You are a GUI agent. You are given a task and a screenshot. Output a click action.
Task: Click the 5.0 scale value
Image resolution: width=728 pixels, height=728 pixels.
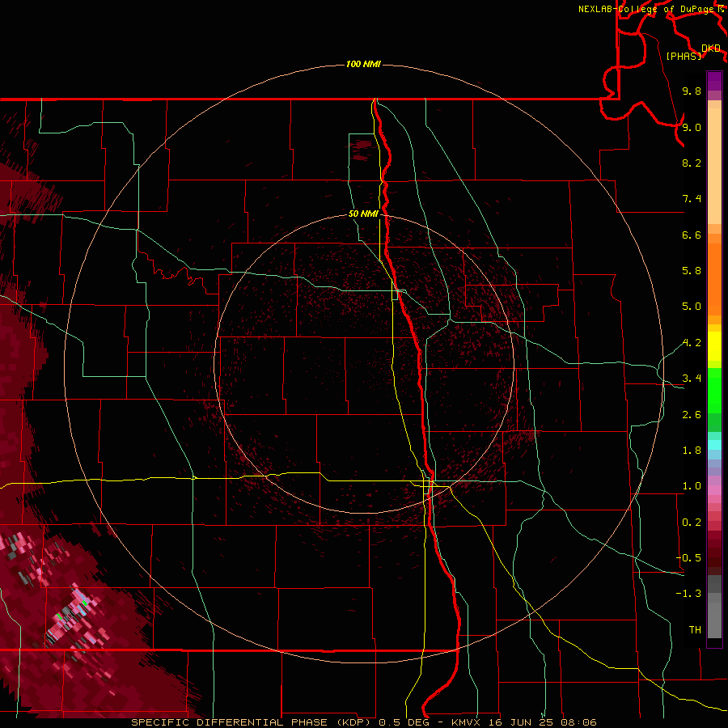point(692,307)
